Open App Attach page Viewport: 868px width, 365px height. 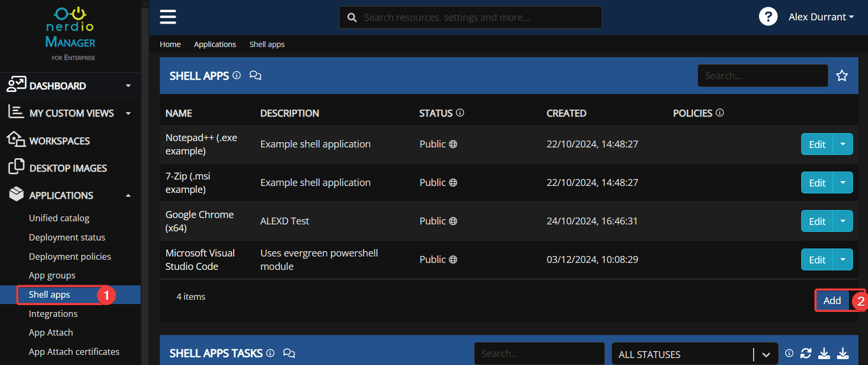[x=51, y=332]
